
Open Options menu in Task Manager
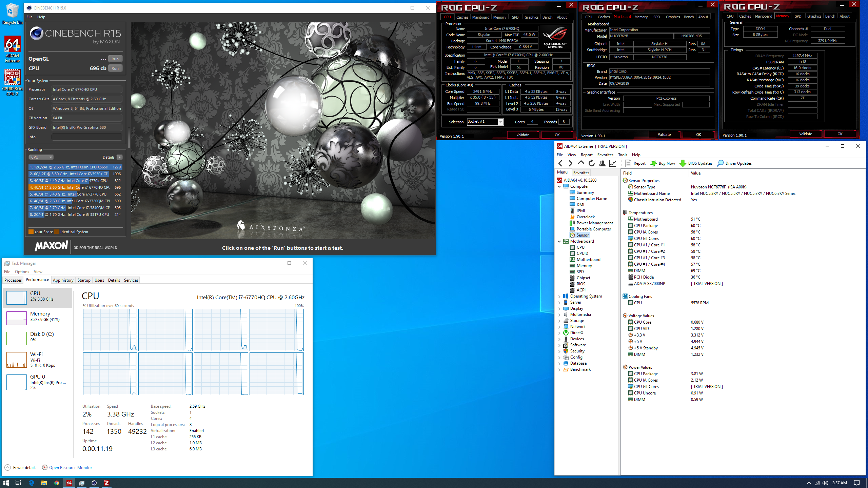click(x=22, y=272)
